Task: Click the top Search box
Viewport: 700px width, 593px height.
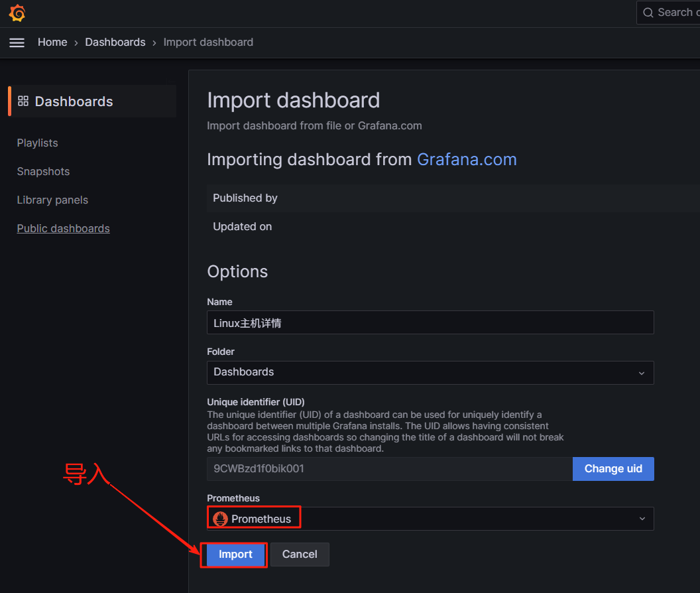Action: (x=668, y=13)
